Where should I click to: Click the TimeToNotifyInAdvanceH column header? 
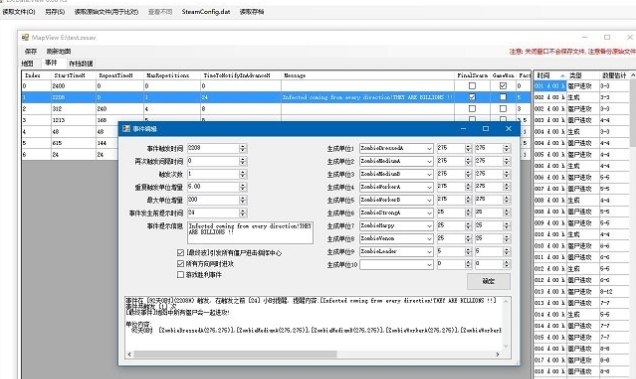[x=241, y=75]
